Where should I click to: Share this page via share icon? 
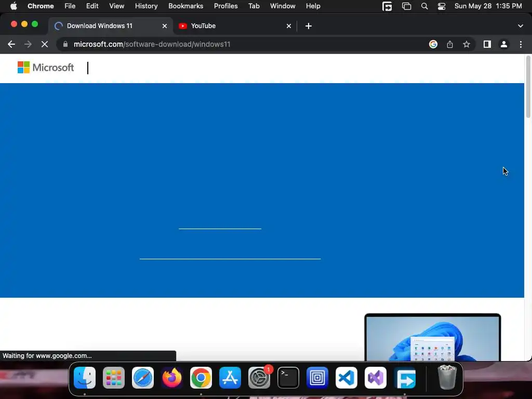(450, 44)
